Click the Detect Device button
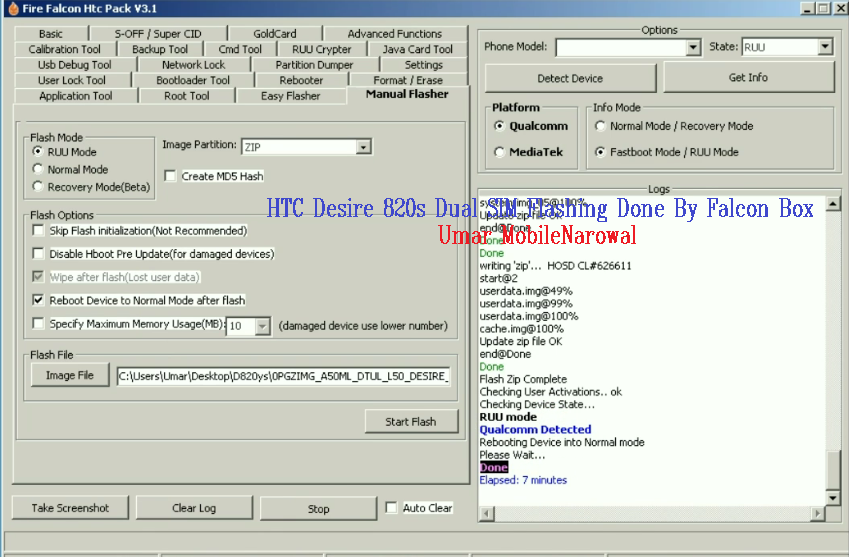The image size is (849, 557). point(570,78)
